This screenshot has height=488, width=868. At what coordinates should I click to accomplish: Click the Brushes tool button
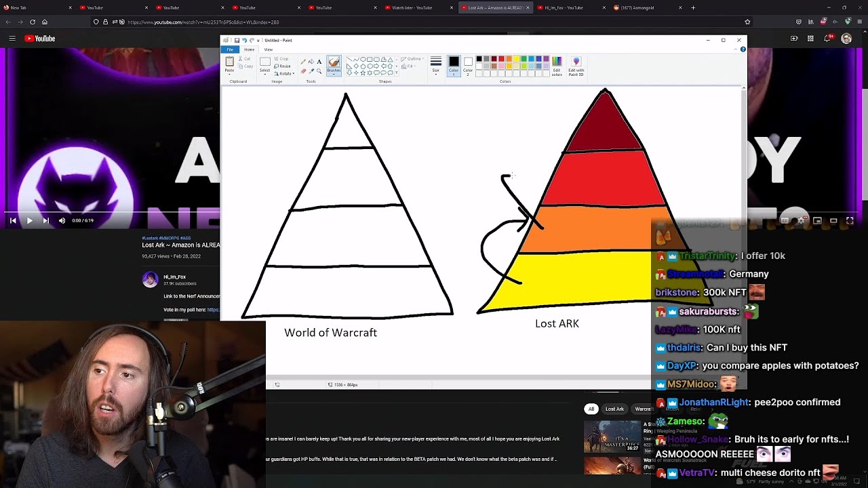pyautogui.click(x=334, y=66)
